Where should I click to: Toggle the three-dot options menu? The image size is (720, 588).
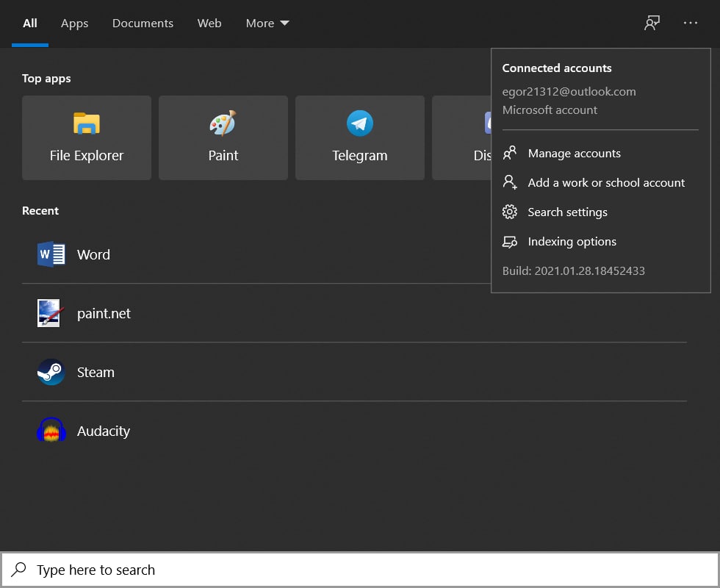(690, 23)
